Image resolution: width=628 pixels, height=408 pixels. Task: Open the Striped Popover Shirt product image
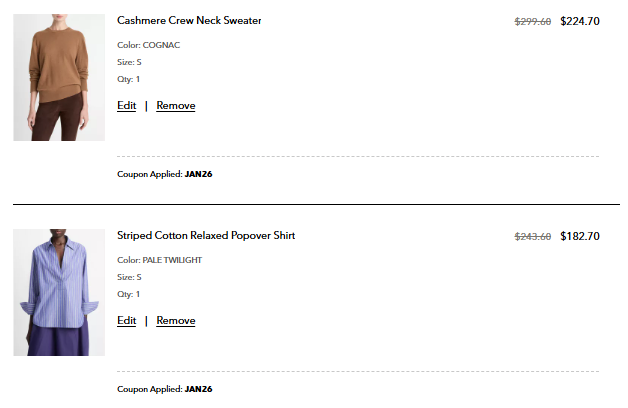tap(59, 292)
